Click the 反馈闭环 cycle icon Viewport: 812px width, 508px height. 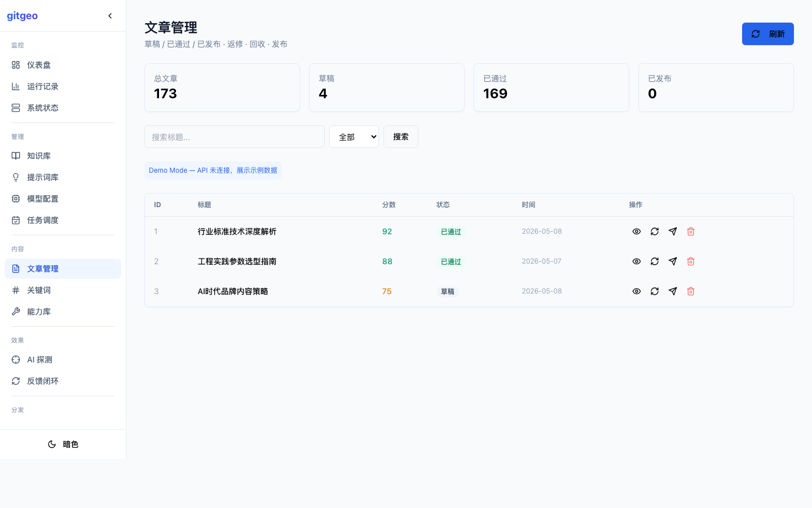[x=16, y=381]
